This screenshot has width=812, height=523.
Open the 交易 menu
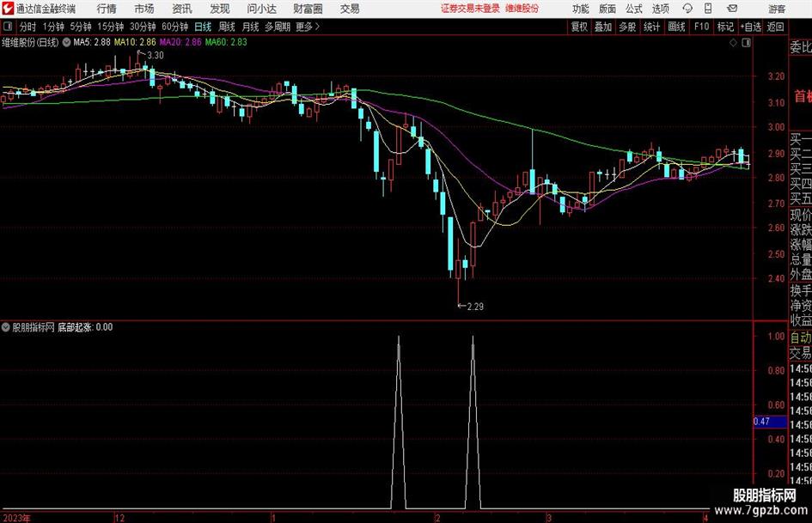(350, 9)
